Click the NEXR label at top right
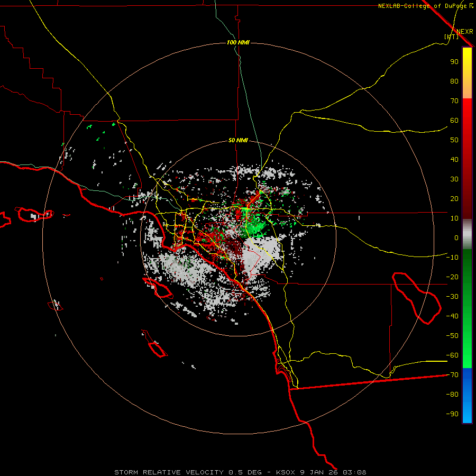Screen dimensions: 476x476 pyautogui.click(x=465, y=32)
